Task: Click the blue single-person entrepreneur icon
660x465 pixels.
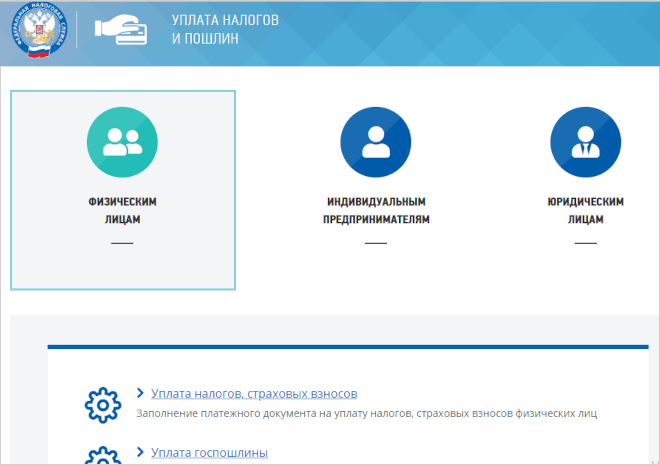Action: point(376,142)
